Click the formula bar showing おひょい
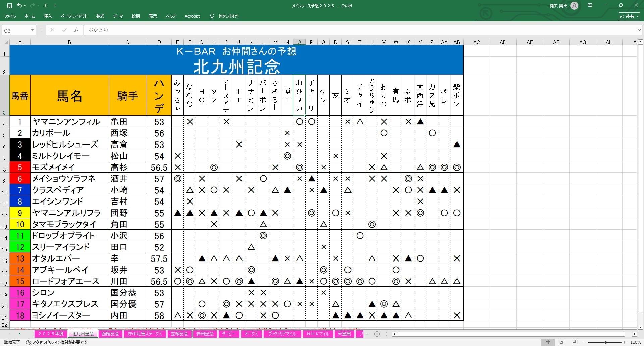The width and height of the screenshot is (644, 346). (335, 30)
